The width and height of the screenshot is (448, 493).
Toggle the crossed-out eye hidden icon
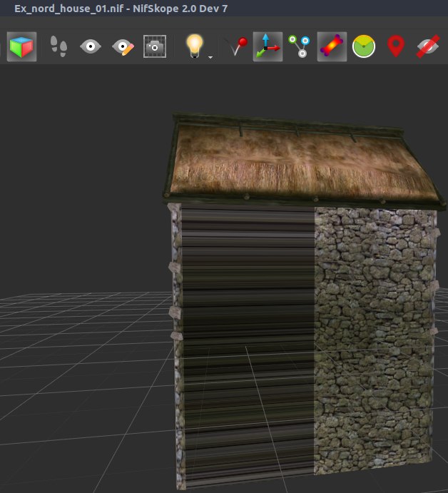(428, 47)
